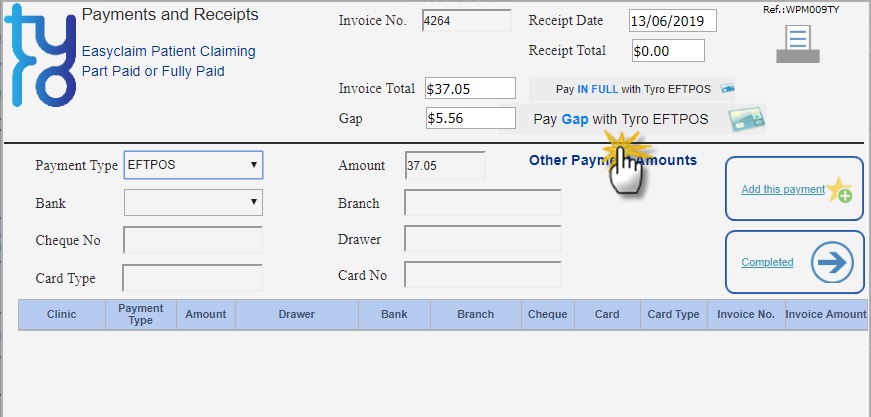This screenshot has width=871, height=417.
Task: Click the Tyro logo
Action: [40, 56]
